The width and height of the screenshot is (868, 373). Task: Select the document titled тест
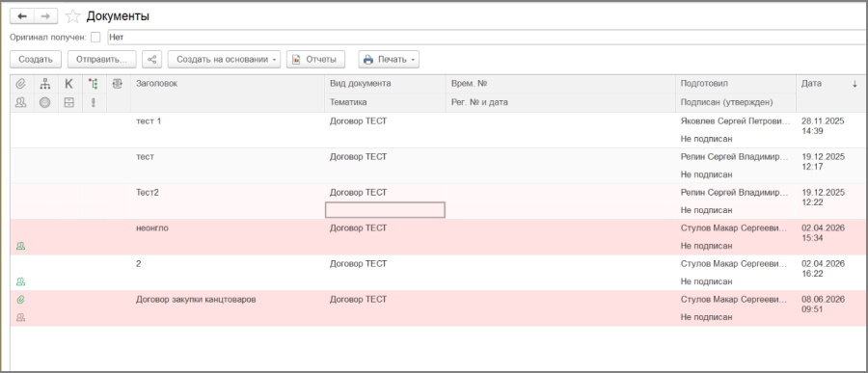tap(145, 156)
